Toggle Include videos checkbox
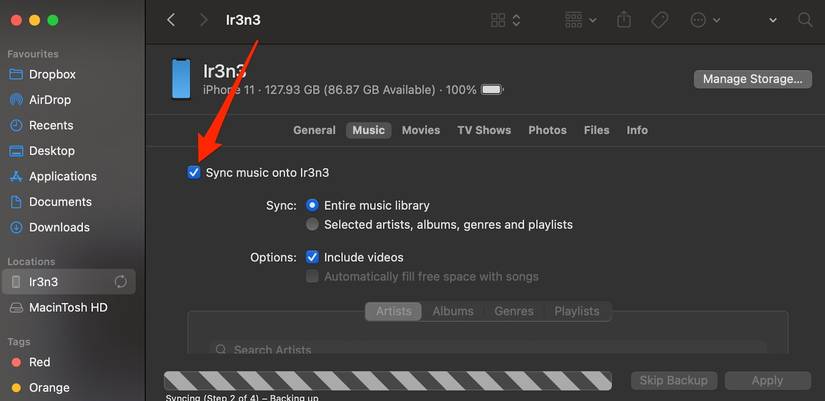This screenshot has width=825, height=401. pyautogui.click(x=313, y=257)
